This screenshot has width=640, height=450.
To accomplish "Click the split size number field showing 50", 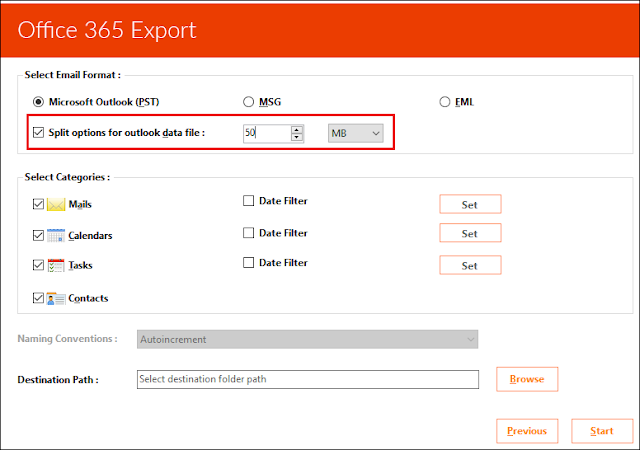I will (x=267, y=133).
